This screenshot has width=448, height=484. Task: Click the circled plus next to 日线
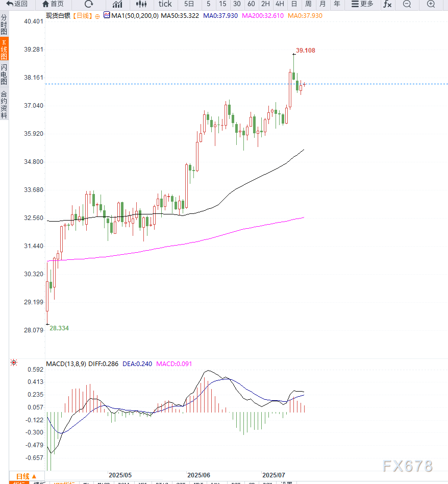[97, 16]
